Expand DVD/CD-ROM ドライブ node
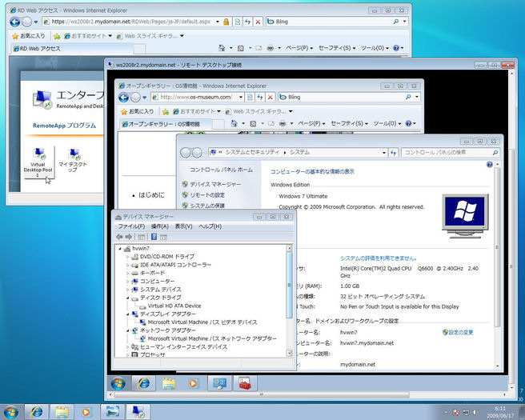 pyautogui.click(x=127, y=257)
